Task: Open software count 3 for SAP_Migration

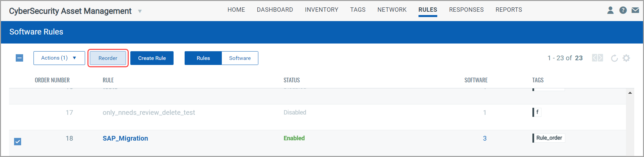Action: [485, 138]
